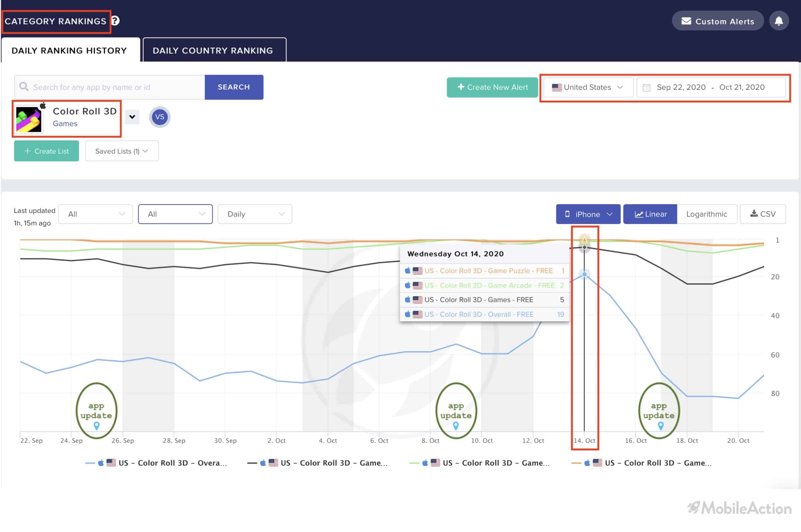This screenshot has width=801, height=532.
Task: Click the magnifier icon in the search field
Action: (x=24, y=87)
